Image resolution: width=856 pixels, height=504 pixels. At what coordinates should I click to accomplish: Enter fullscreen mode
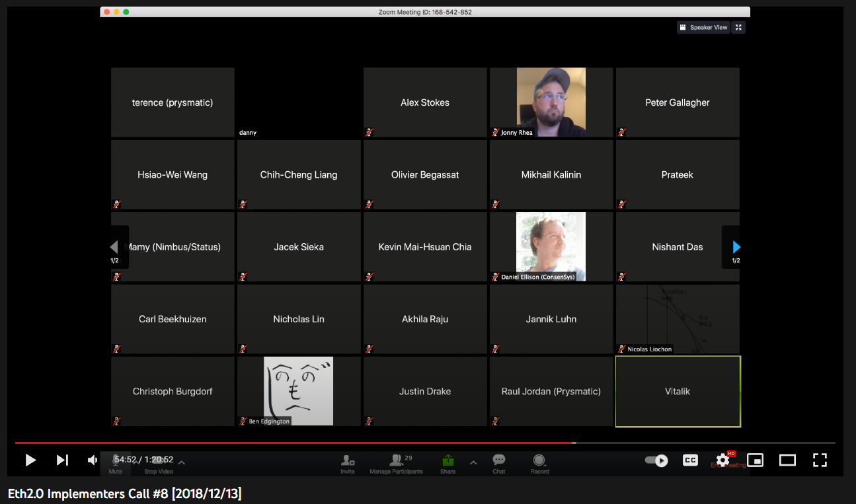click(x=820, y=460)
